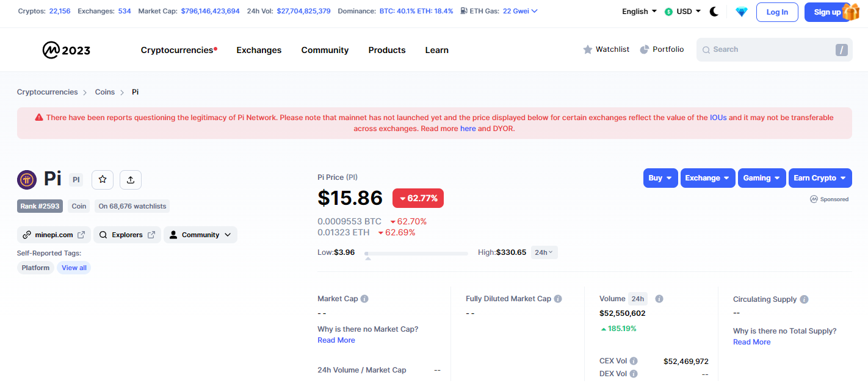Open the Community nav menu
The height and width of the screenshot is (389, 868).
click(325, 50)
